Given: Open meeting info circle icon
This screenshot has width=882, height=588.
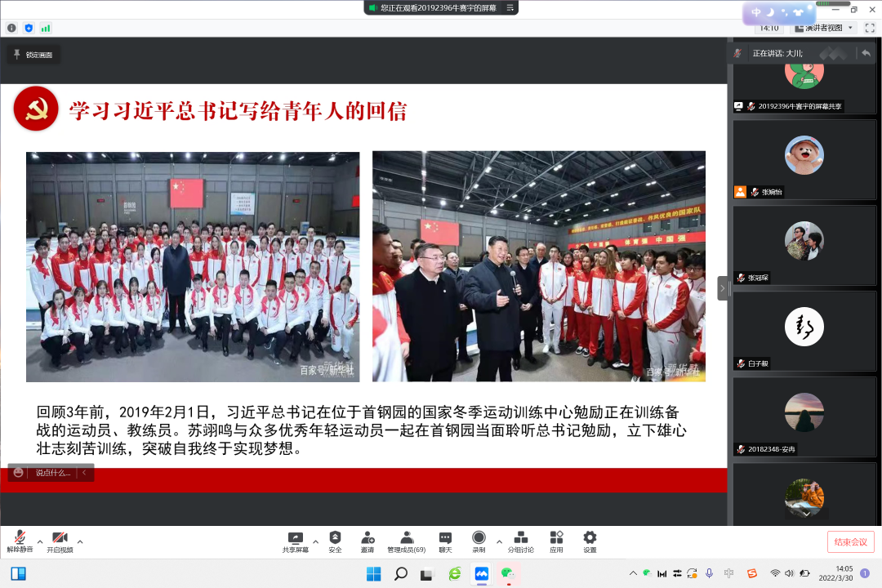Looking at the screenshot, I should pyautogui.click(x=11, y=28).
